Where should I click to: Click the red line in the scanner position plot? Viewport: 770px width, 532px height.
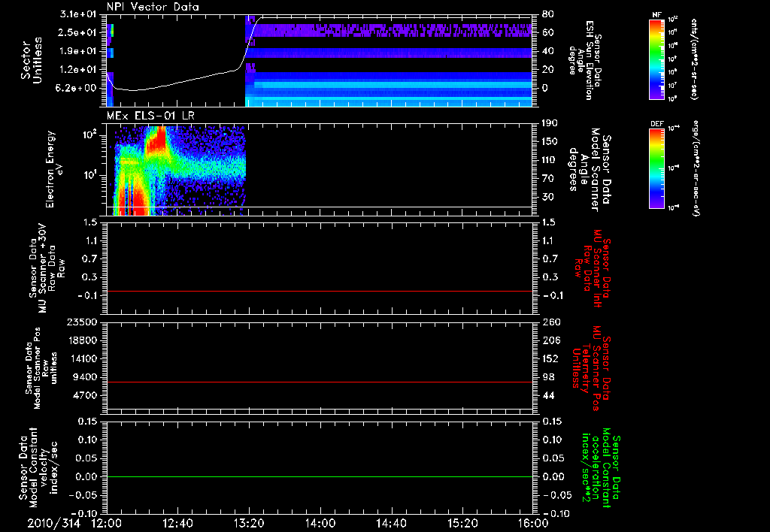pyautogui.click(x=319, y=382)
